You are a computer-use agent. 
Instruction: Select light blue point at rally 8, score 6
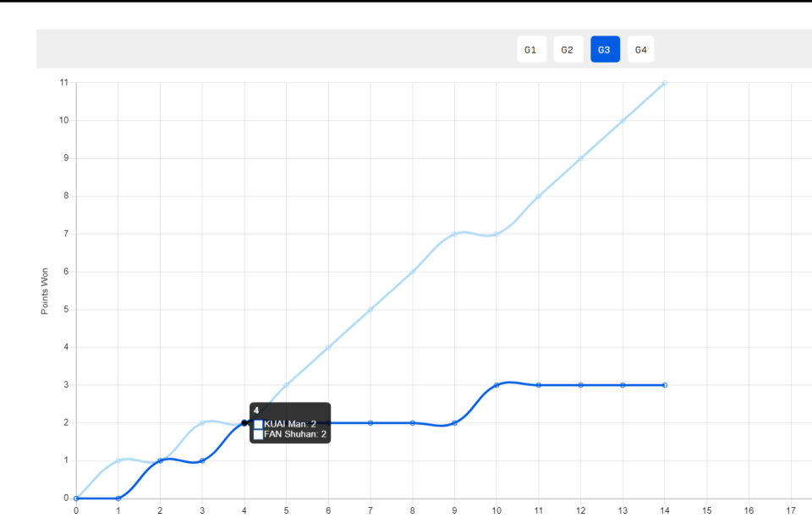(413, 272)
